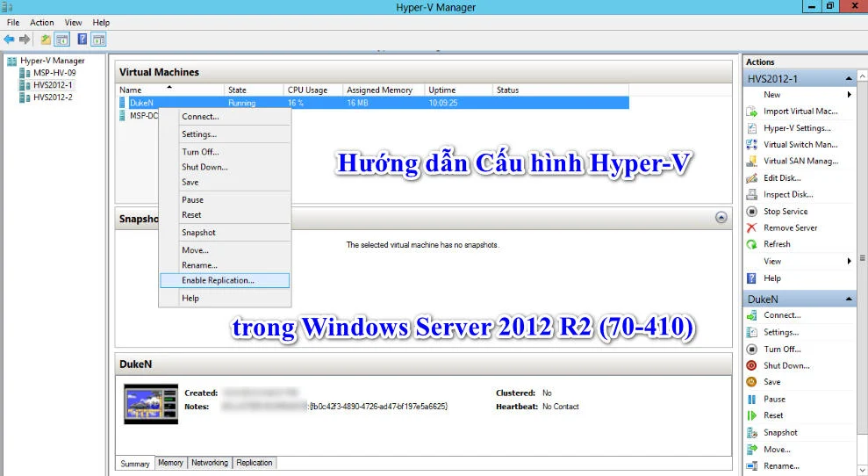Switch to the Memory tab
The width and height of the screenshot is (868, 476).
[170, 463]
